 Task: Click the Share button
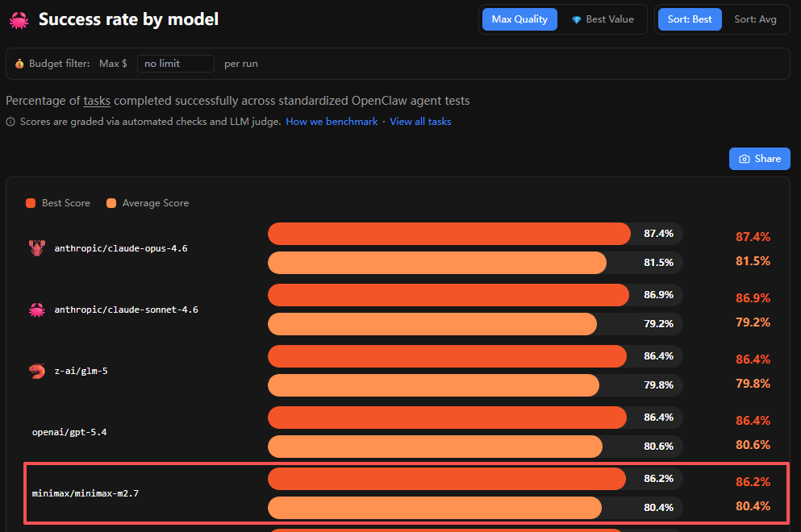[760, 159]
